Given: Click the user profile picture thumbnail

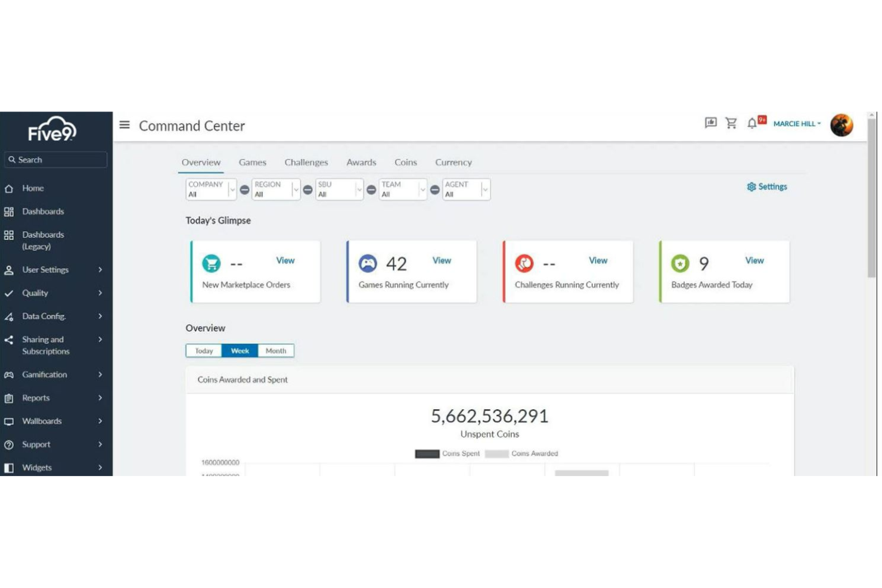Looking at the screenshot, I should [x=842, y=124].
